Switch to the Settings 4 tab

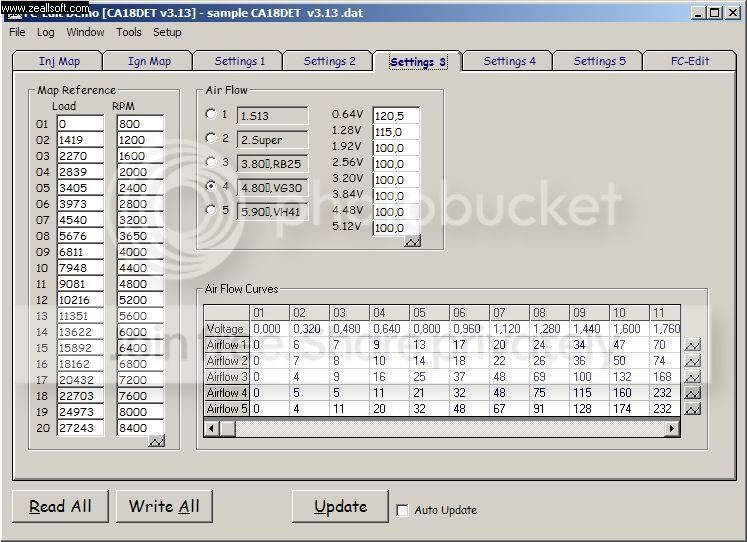[509, 61]
